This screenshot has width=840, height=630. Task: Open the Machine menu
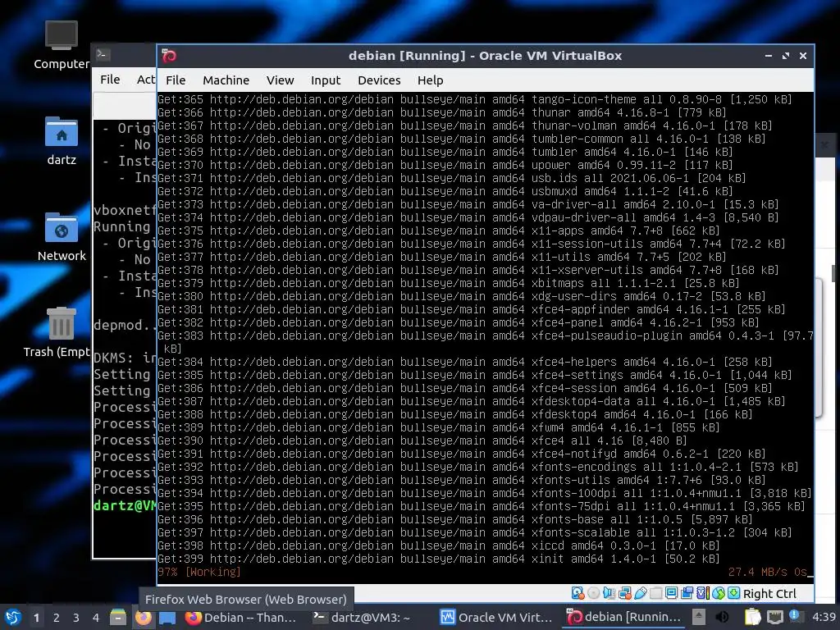[x=226, y=80]
